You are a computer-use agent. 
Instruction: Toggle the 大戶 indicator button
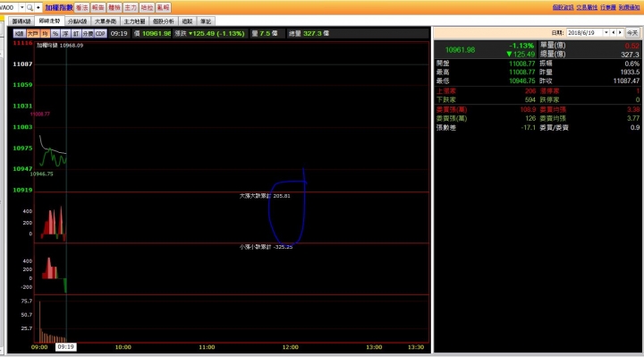[32, 34]
